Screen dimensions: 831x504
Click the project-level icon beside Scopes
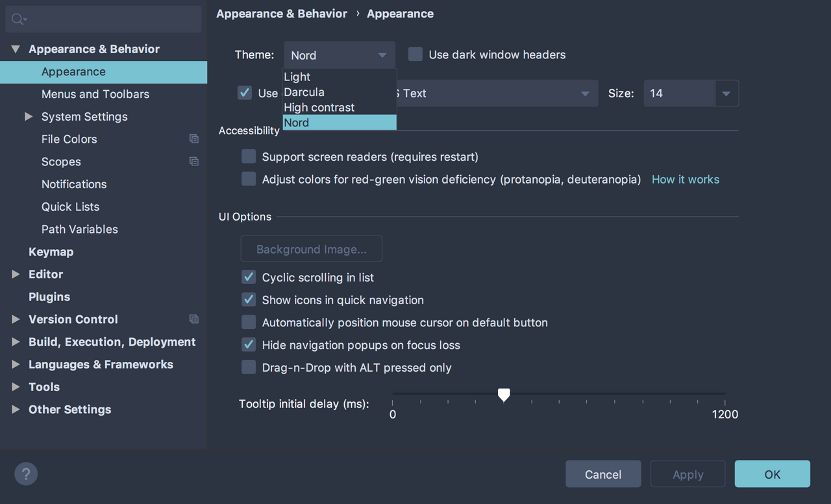coord(193,162)
